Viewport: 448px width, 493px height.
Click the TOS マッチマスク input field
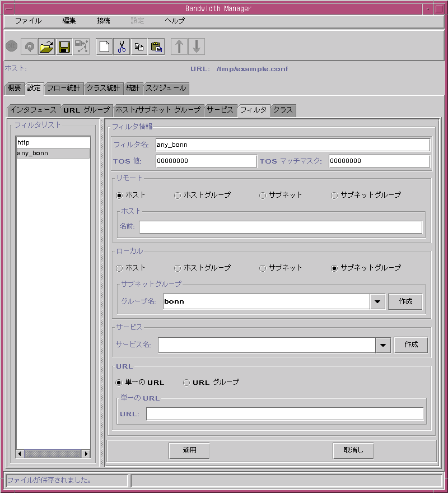[x=379, y=161]
